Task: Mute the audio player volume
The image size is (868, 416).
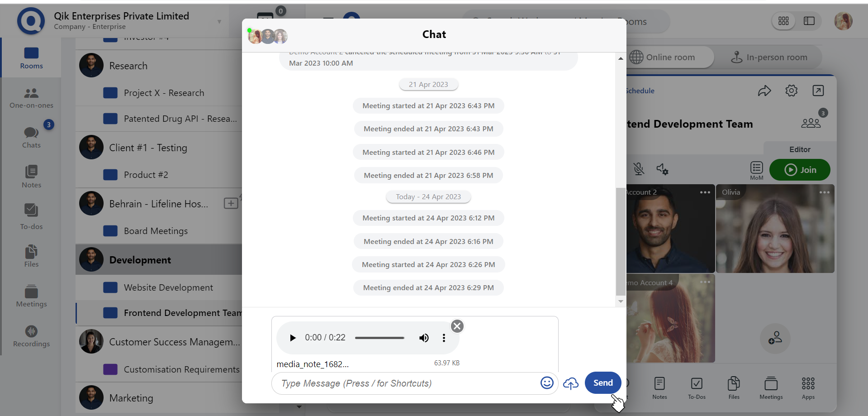Action: pos(424,338)
